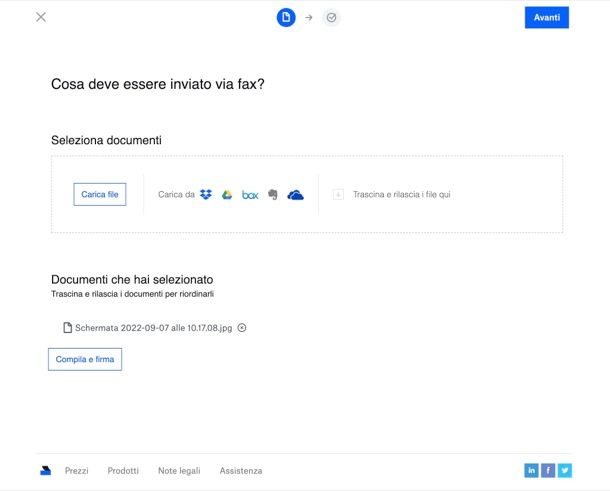Open Compila e firma
The image size is (610, 491).
(x=85, y=359)
